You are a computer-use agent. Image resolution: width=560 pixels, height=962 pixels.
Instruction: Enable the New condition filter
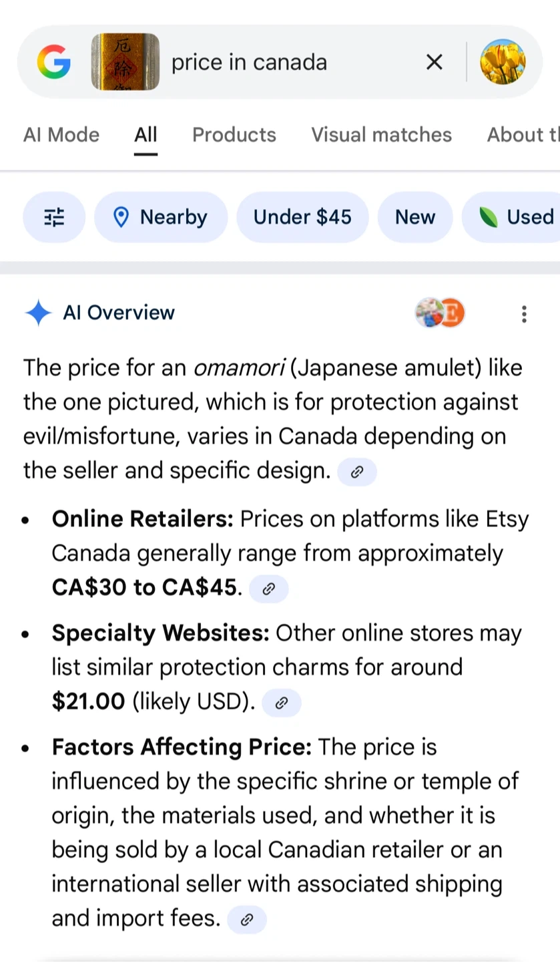tap(415, 217)
